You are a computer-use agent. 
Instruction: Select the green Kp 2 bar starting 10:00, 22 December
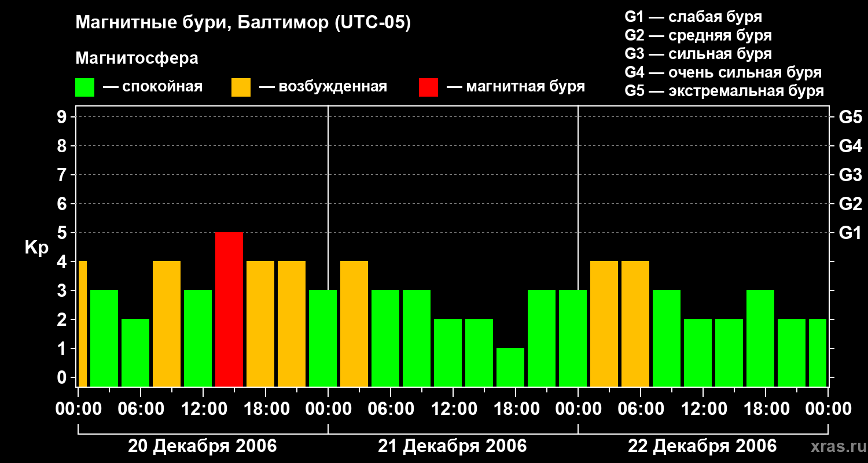(x=698, y=352)
